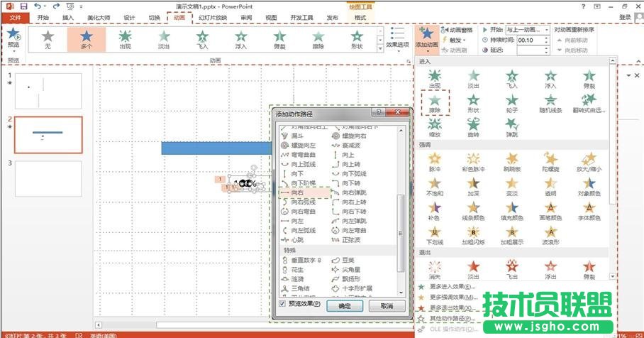Image resolution: width=644 pixels, height=338 pixels.
Task: Click the 确定 OK button in dialog
Action: (345, 306)
